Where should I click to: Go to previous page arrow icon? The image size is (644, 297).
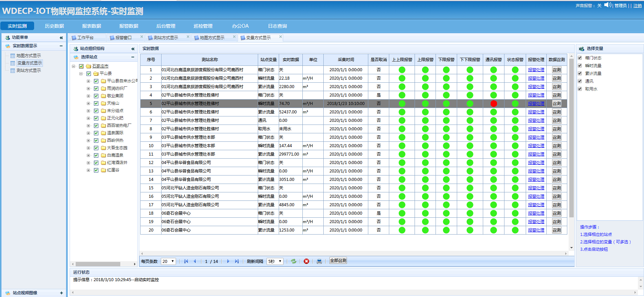click(x=195, y=261)
